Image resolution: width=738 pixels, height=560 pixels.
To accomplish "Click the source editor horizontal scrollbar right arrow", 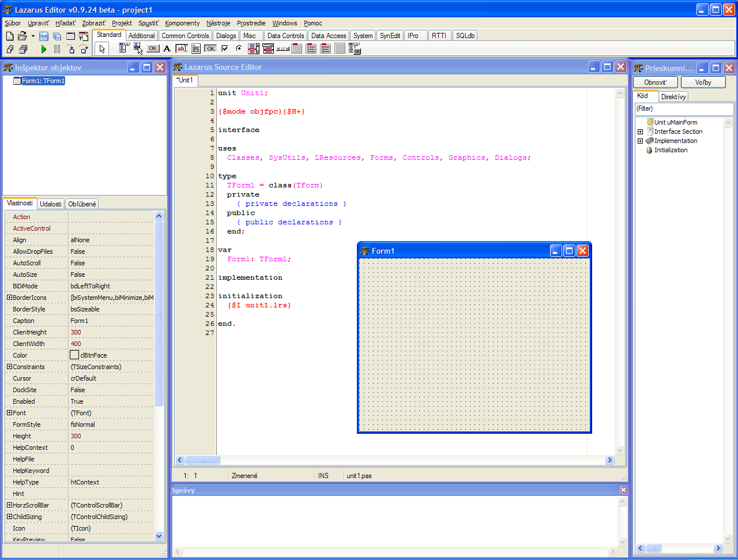I will tap(609, 460).
